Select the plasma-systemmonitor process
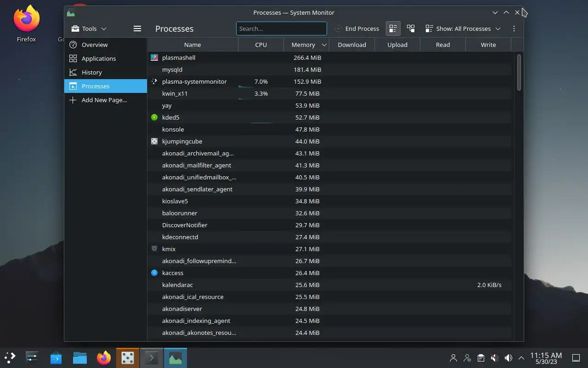This screenshot has width=588, height=368. (329, 81)
